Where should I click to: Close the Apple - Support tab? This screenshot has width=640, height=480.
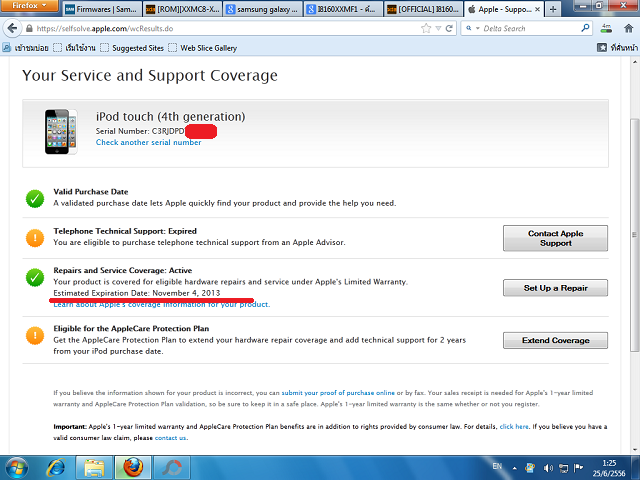tap(537, 9)
